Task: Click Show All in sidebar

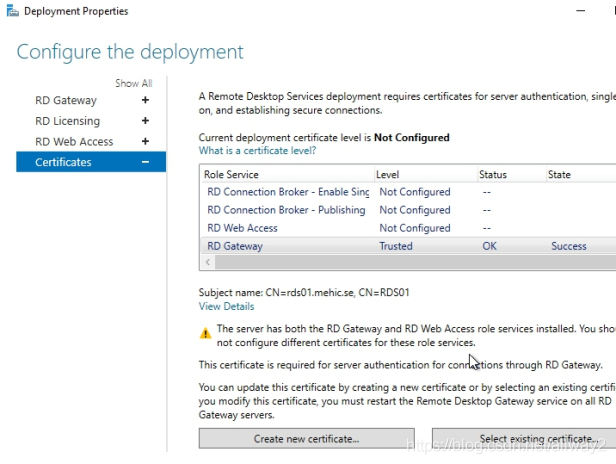Action: click(133, 84)
